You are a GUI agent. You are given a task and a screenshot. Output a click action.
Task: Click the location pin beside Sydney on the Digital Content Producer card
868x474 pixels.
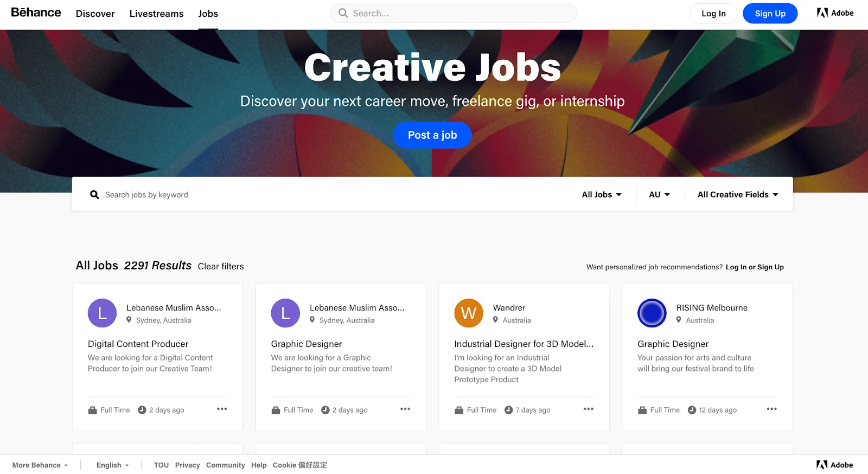[129, 320]
